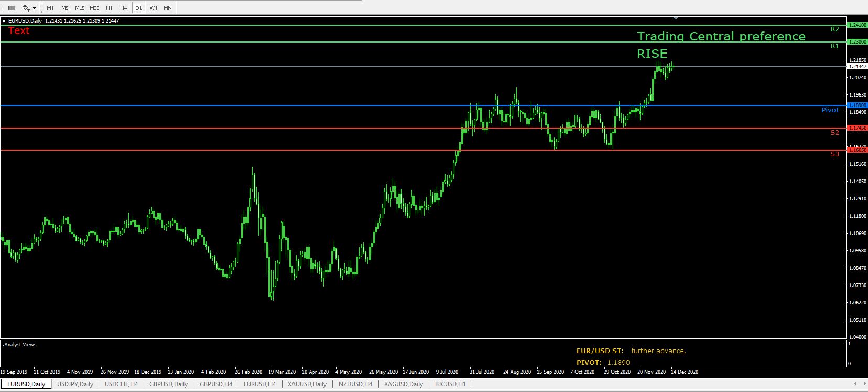Open dropdown arrow next to templates icon
Screen dimensions: 868x392
pos(35,8)
